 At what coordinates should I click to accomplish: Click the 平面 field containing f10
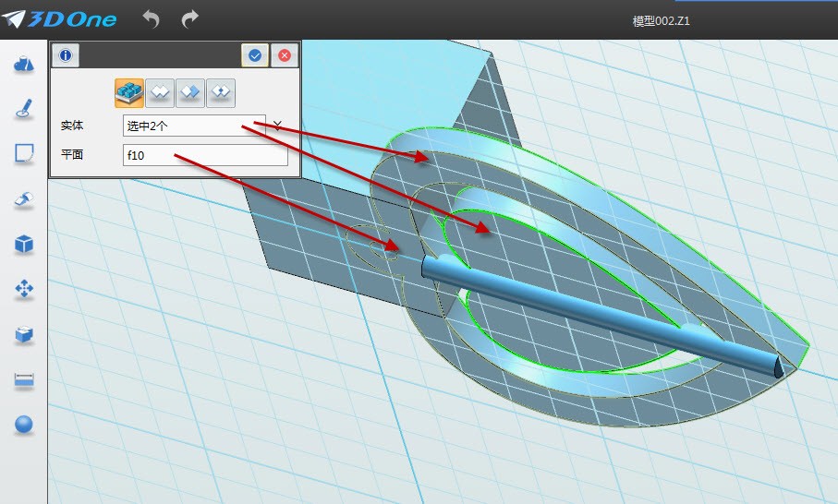(x=204, y=156)
